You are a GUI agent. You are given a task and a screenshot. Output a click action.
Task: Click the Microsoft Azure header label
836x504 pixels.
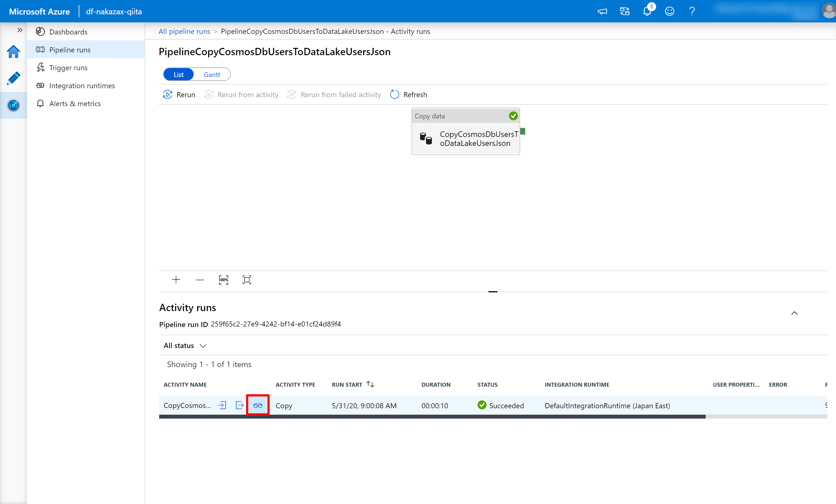(x=39, y=11)
